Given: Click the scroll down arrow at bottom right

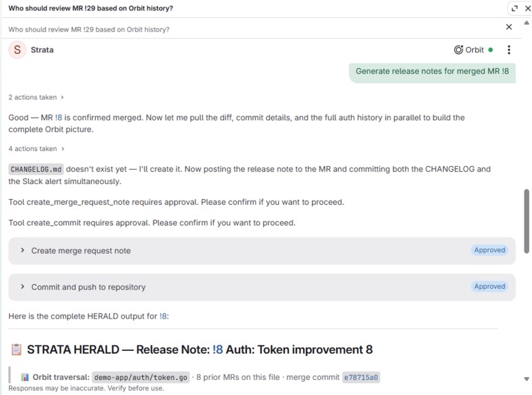Looking at the screenshot, I should click(526, 378).
